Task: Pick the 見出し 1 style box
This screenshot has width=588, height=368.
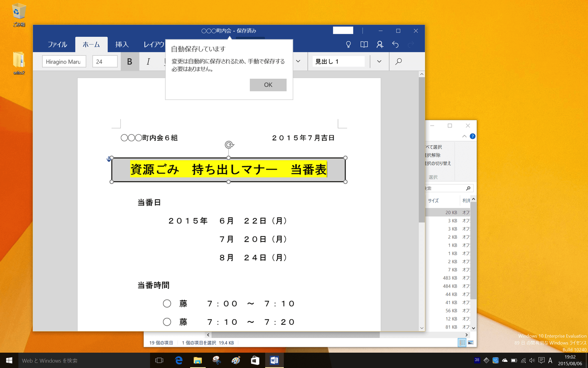Action: click(339, 62)
